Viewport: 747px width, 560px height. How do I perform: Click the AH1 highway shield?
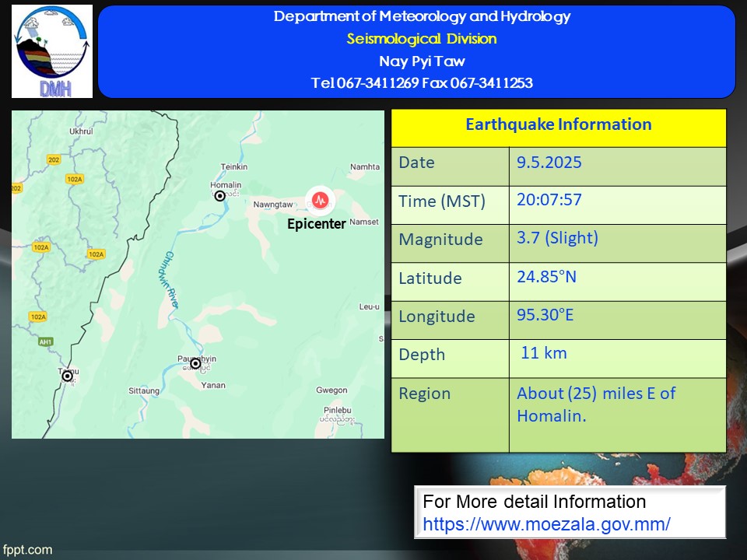pos(46,341)
